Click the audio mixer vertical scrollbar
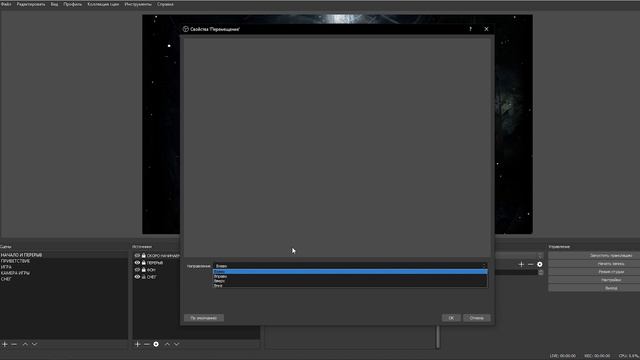The image size is (640, 360). (438, 337)
